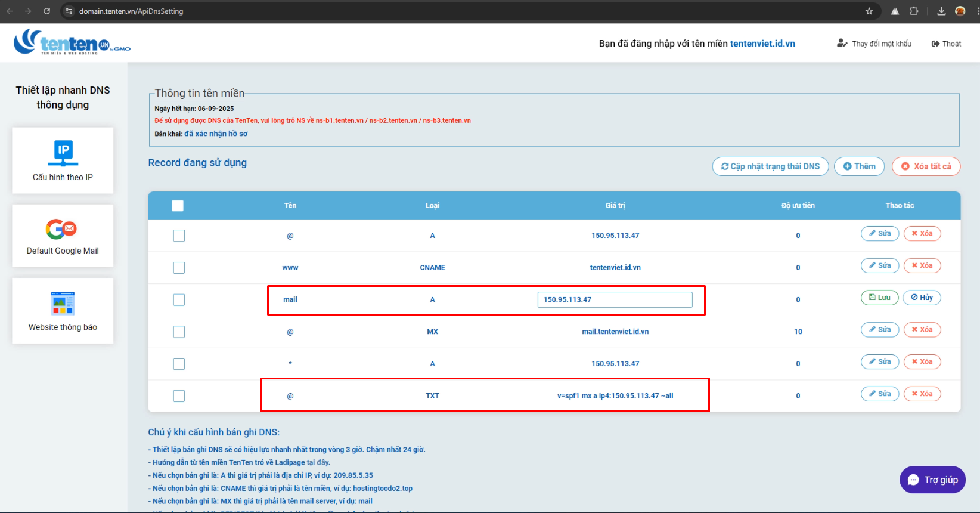This screenshot has width=980, height=513.
Task: Open the Cấu hình theo IP icon
Action: (63, 153)
